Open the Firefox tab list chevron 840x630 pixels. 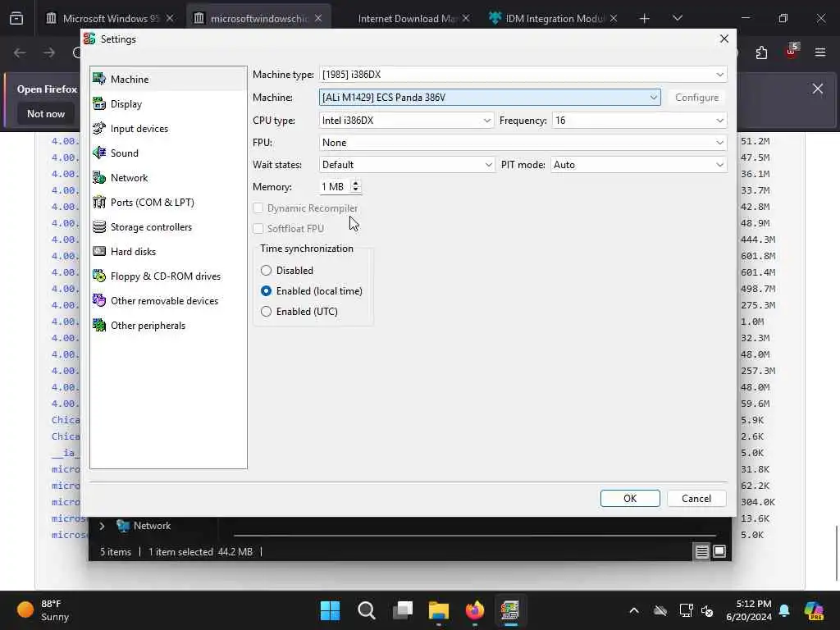click(677, 18)
